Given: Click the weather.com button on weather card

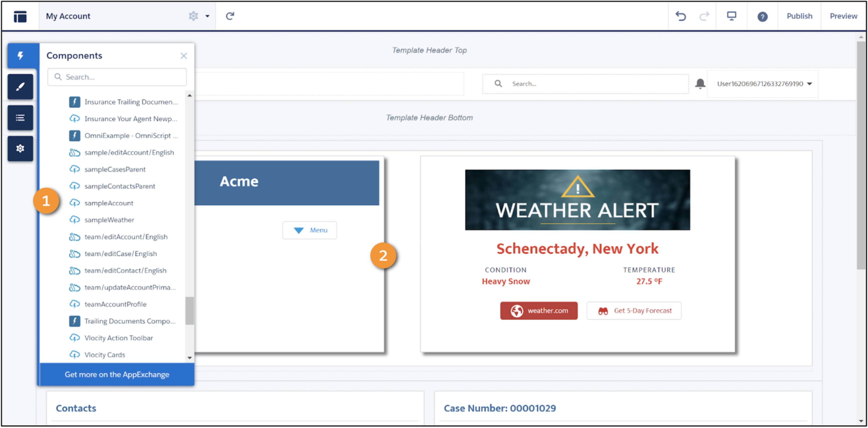Looking at the screenshot, I should (538, 310).
